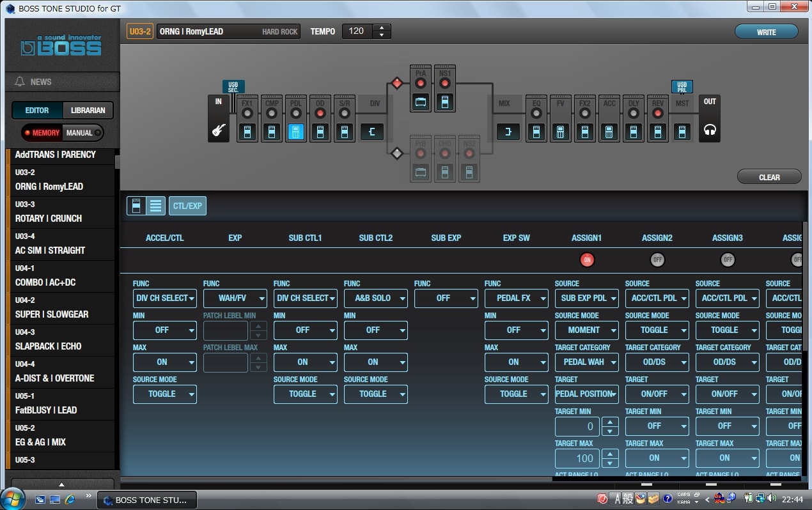
Task: Click the USB SEC. marker tag
Action: tap(233, 86)
